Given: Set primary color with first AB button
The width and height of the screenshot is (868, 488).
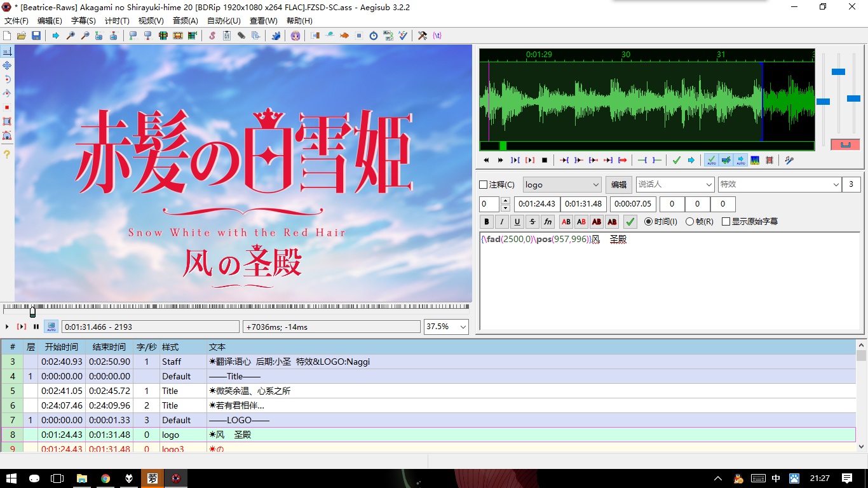Looking at the screenshot, I should coord(566,222).
